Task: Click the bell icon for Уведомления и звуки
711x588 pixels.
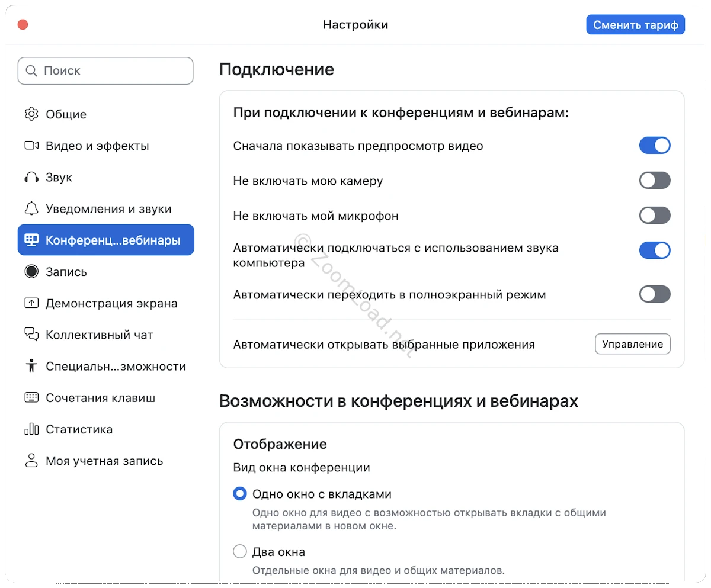Action: [x=31, y=208]
